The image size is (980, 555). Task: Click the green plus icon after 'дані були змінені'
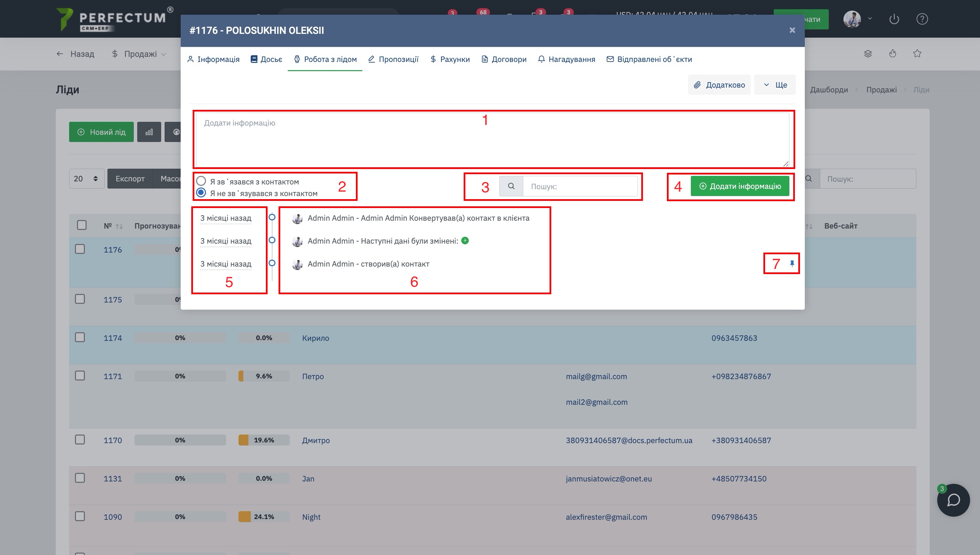click(465, 241)
